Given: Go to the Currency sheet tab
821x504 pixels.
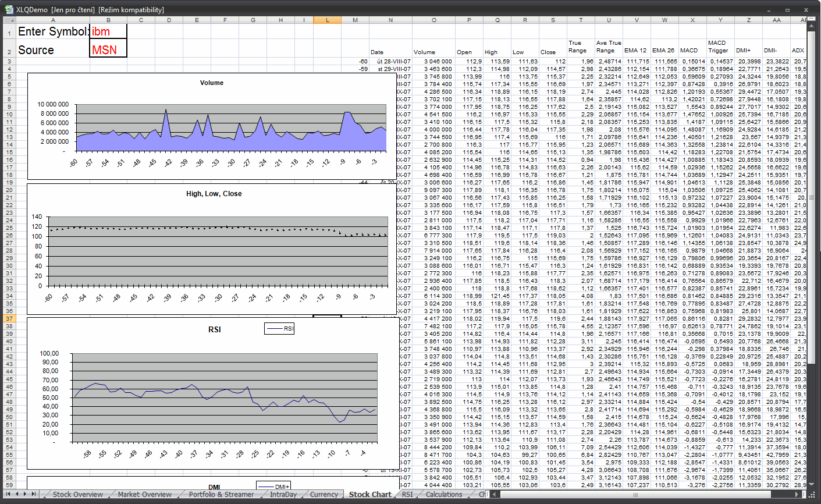Looking at the screenshot, I should pos(324,495).
